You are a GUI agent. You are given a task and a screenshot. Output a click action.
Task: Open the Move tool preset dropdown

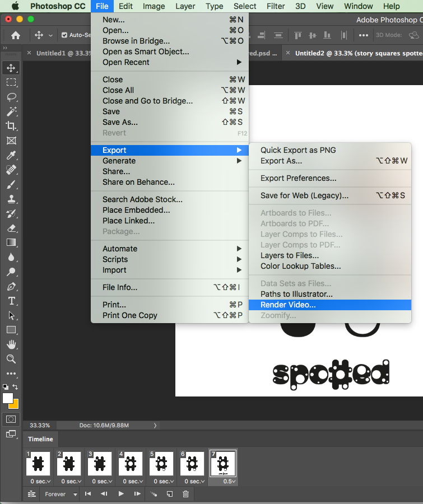[50, 35]
